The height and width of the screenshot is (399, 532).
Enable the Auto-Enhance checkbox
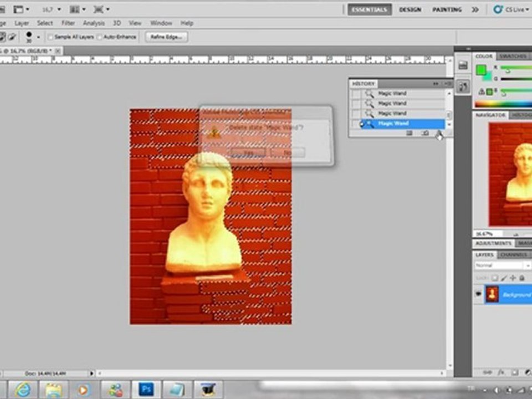tap(99, 37)
